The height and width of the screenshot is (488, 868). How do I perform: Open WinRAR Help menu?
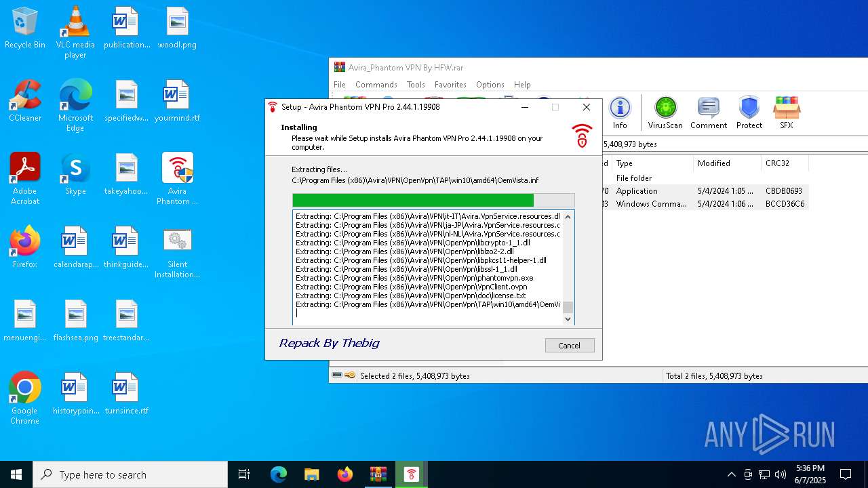[x=522, y=85]
